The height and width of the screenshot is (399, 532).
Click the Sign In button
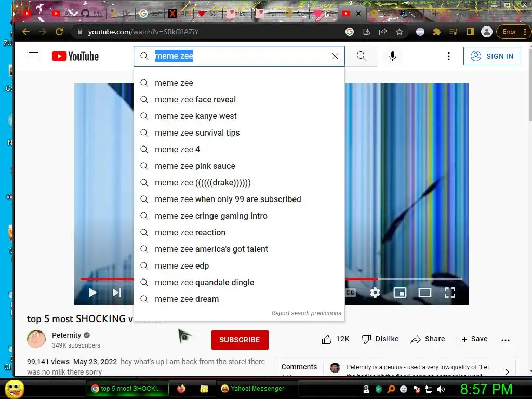(491, 56)
